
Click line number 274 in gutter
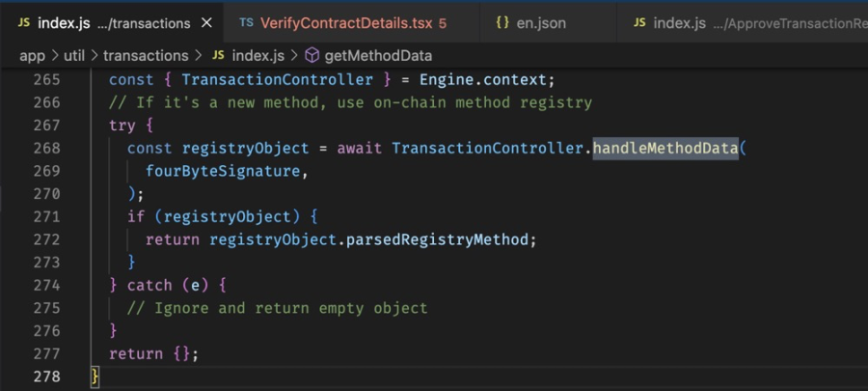(x=47, y=285)
